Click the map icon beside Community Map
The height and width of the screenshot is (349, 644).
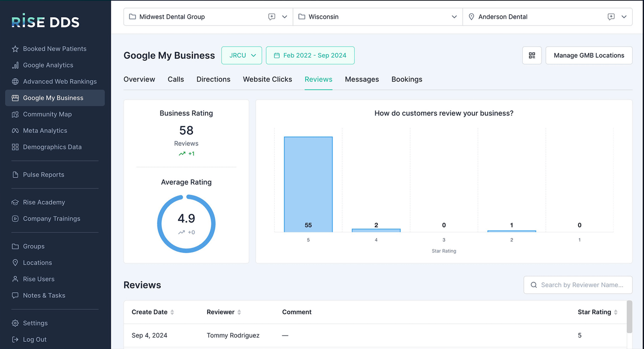click(x=15, y=114)
